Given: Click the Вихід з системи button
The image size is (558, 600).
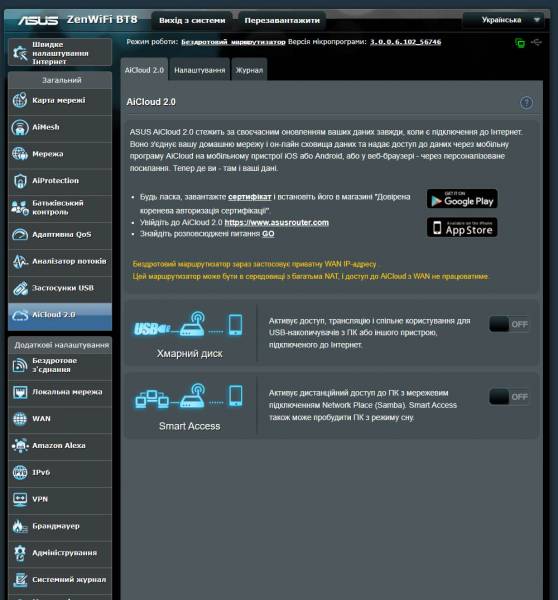Looking at the screenshot, I should coord(192,20).
